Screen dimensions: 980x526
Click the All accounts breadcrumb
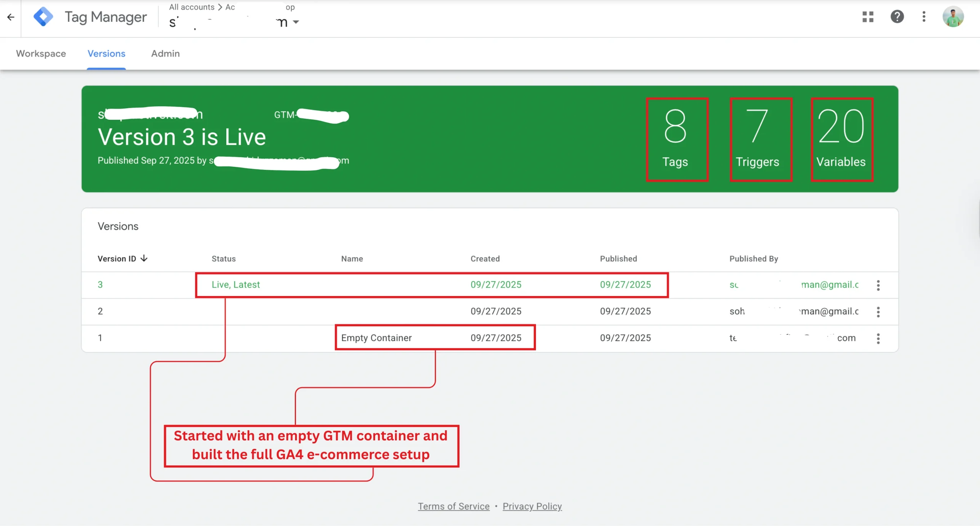pos(192,7)
